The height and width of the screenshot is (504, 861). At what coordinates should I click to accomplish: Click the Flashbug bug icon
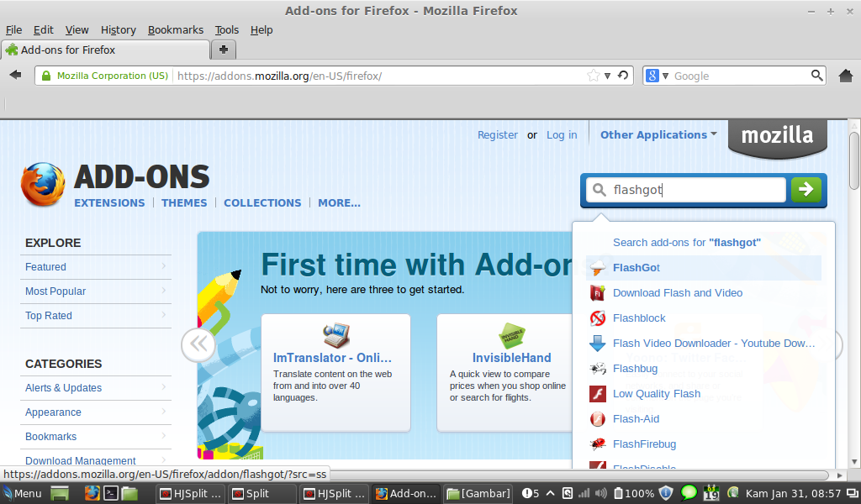point(598,369)
